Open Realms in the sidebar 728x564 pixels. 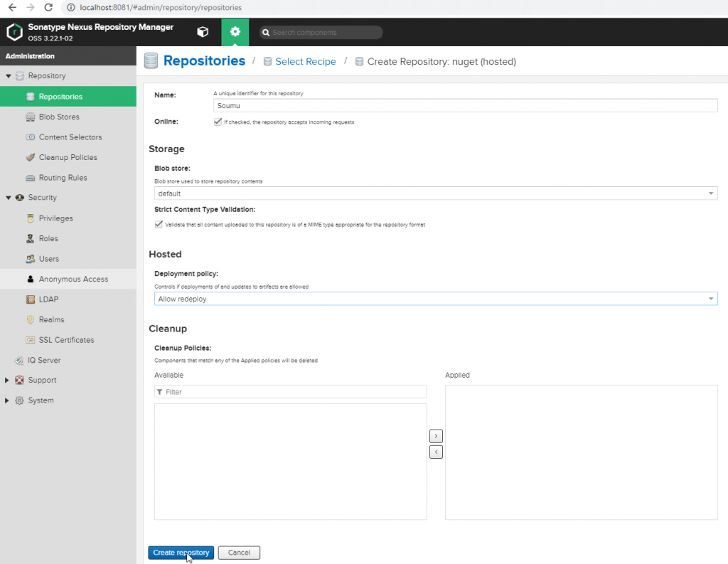68,319
